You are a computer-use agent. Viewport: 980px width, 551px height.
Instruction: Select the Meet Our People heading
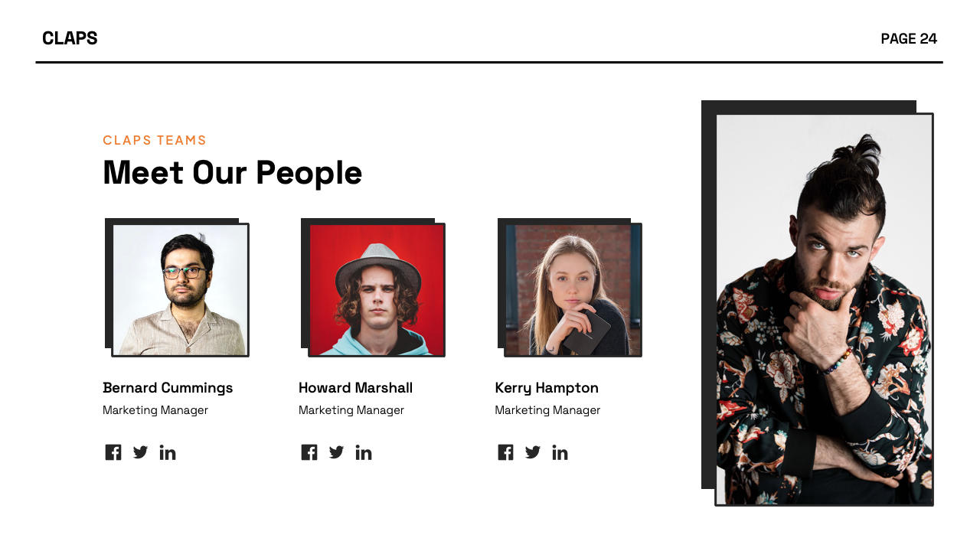click(232, 172)
